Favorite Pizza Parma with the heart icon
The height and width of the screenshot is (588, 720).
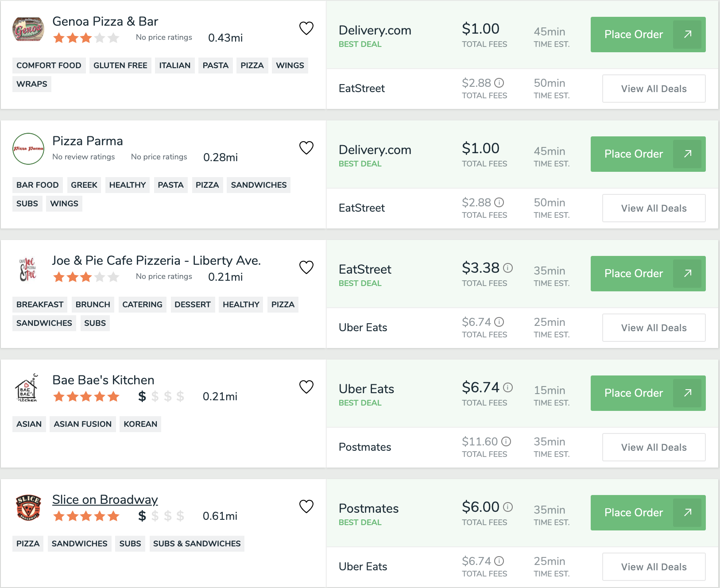click(306, 148)
